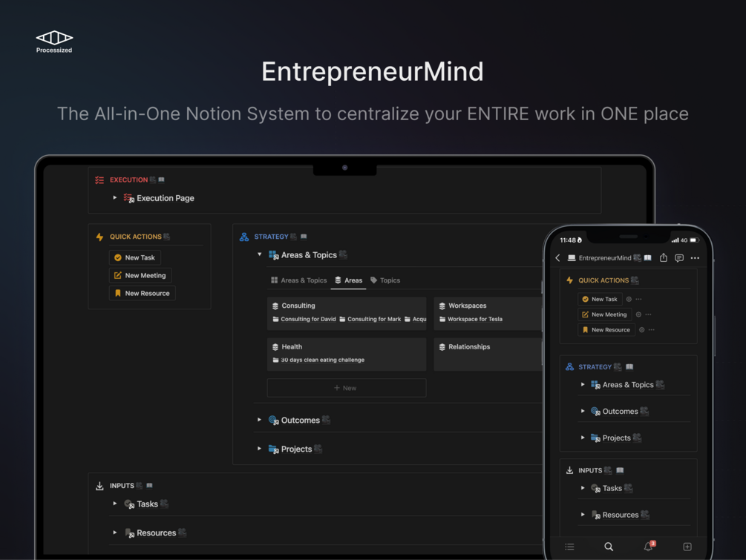Open the Health area card
This screenshot has width=746, height=560.
pos(347,354)
